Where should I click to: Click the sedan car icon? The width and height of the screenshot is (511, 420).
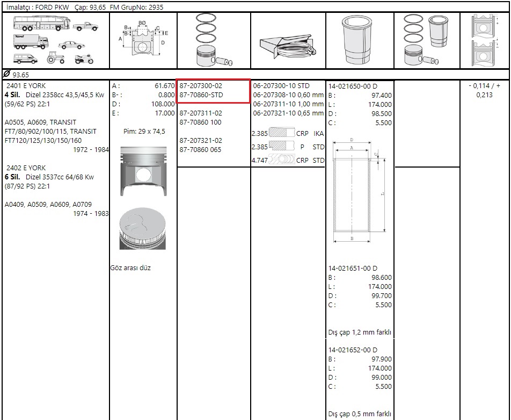coord(71,45)
